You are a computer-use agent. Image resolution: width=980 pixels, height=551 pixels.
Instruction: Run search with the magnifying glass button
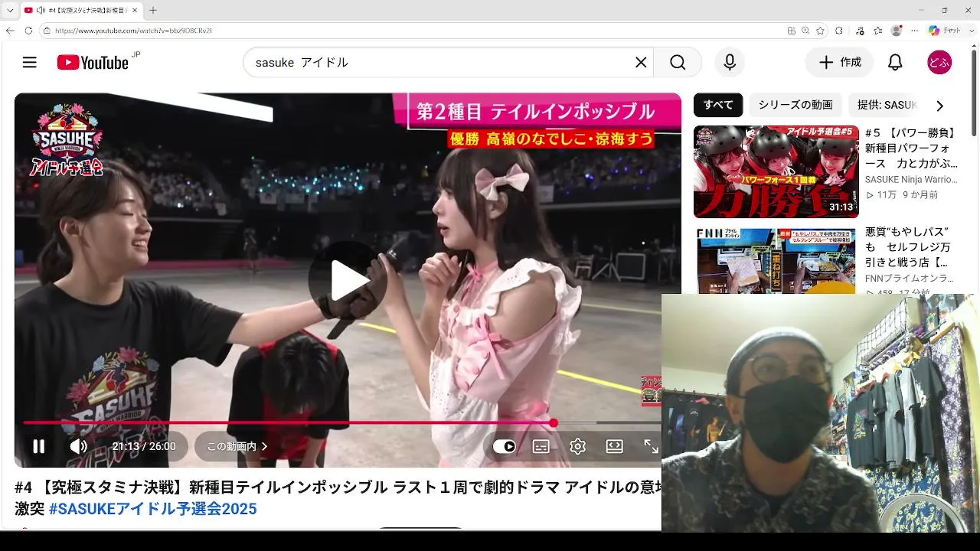click(x=678, y=63)
